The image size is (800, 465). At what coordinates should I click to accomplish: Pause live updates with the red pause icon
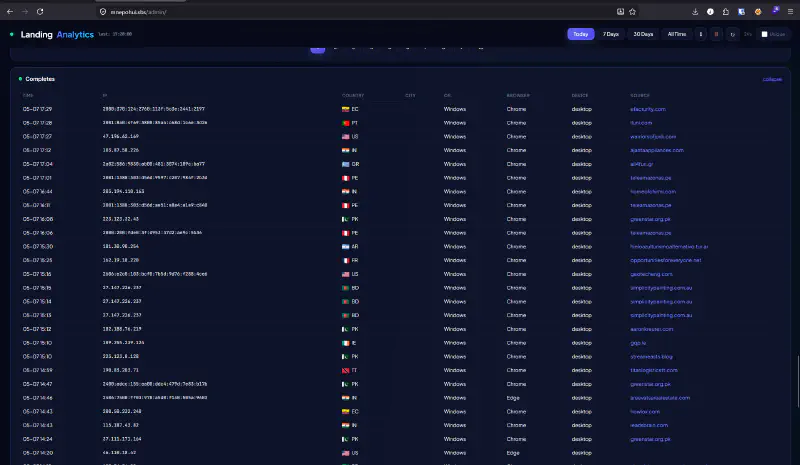tap(716, 34)
